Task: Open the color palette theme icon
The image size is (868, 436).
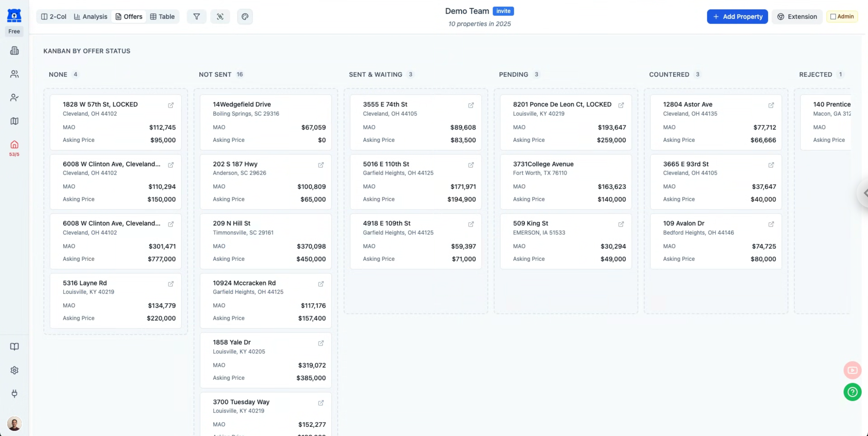Action: point(245,17)
